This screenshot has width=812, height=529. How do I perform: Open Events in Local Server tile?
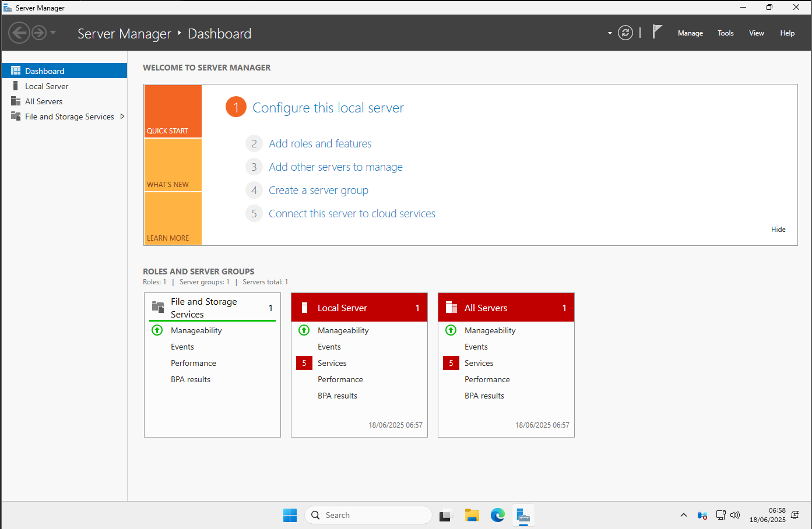pos(329,347)
